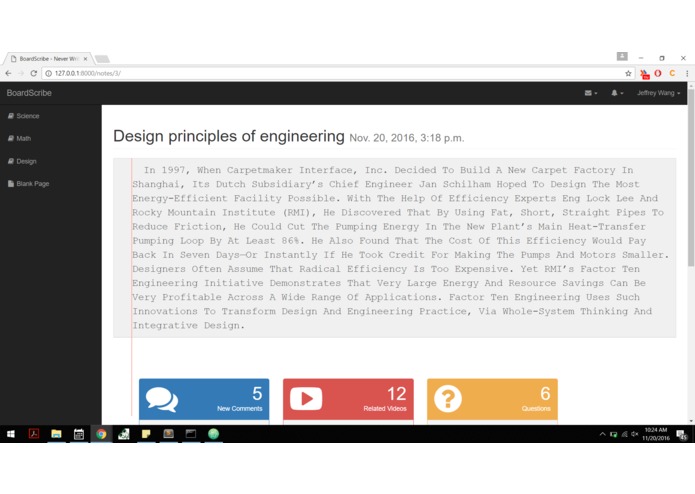Open the command window taskbar icon

coord(191,434)
